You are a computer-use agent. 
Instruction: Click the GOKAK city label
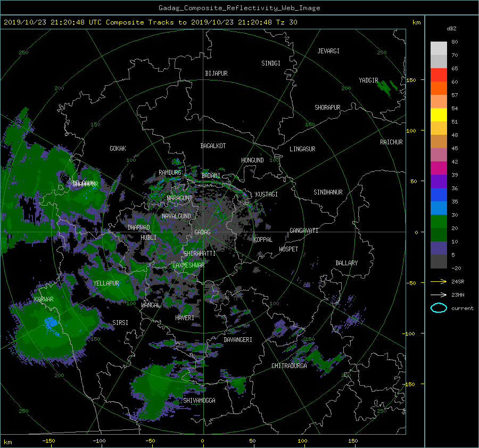pyautogui.click(x=118, y=149)
